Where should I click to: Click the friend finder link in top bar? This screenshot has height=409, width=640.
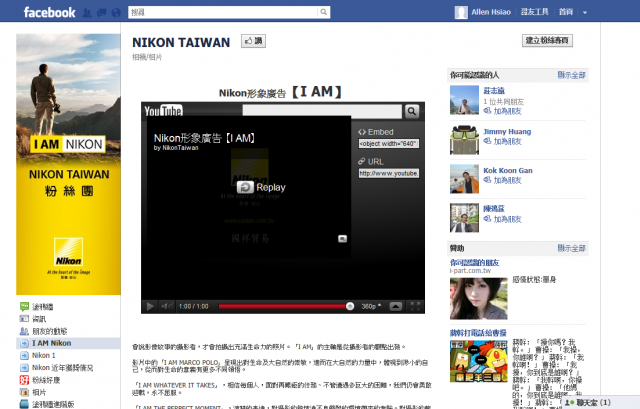point(534,12)
